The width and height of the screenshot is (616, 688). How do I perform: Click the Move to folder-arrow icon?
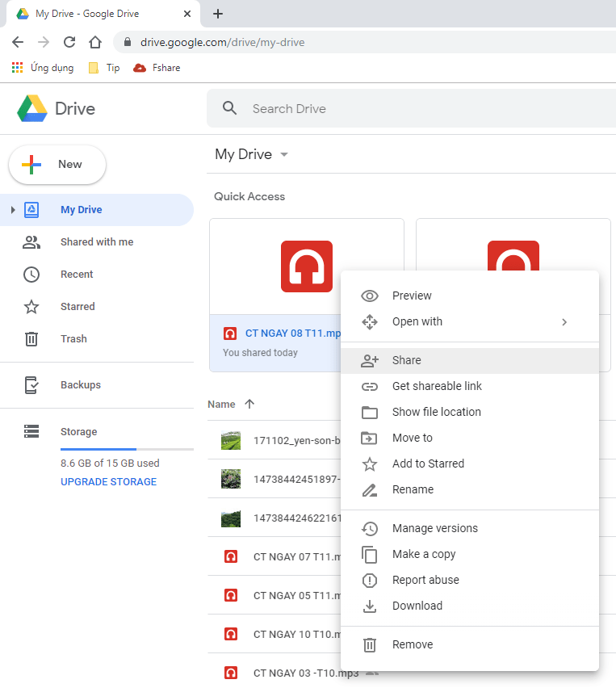(370, 438)
